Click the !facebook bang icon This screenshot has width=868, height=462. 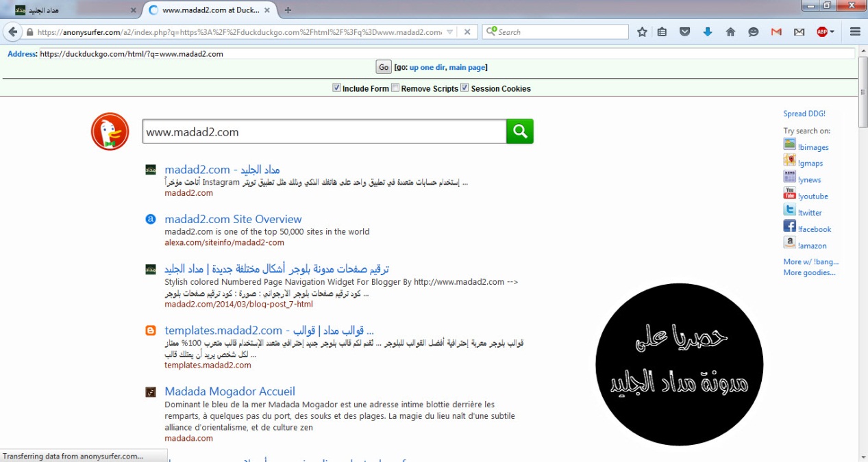click(x=790, y=226)
